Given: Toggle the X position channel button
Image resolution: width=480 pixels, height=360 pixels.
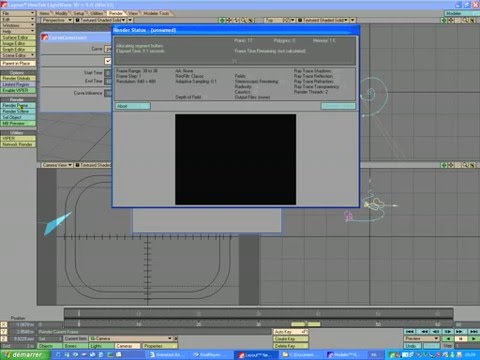Looking at the screenshot, I should [x=4, y=325].
